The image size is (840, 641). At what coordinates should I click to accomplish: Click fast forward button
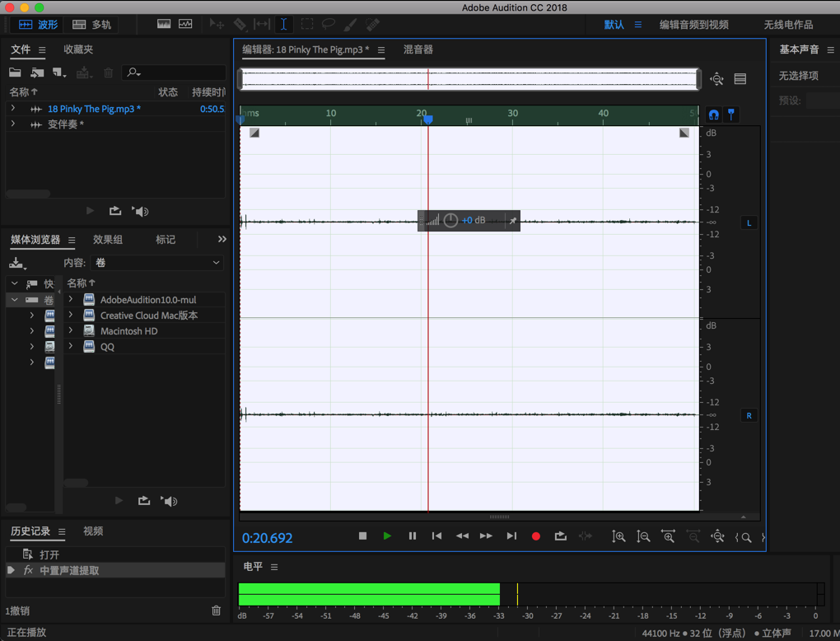tap(486, 536)
